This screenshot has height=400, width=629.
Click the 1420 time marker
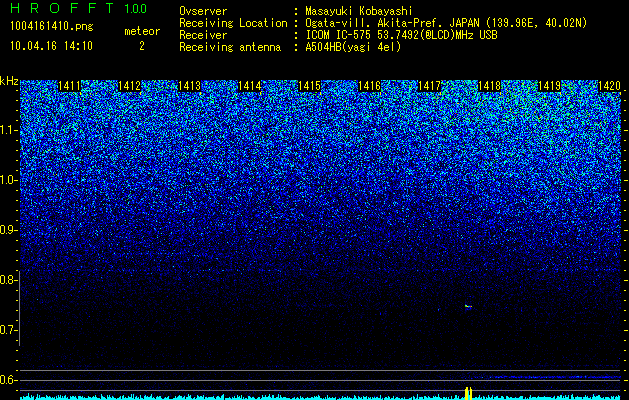[609, 86]
